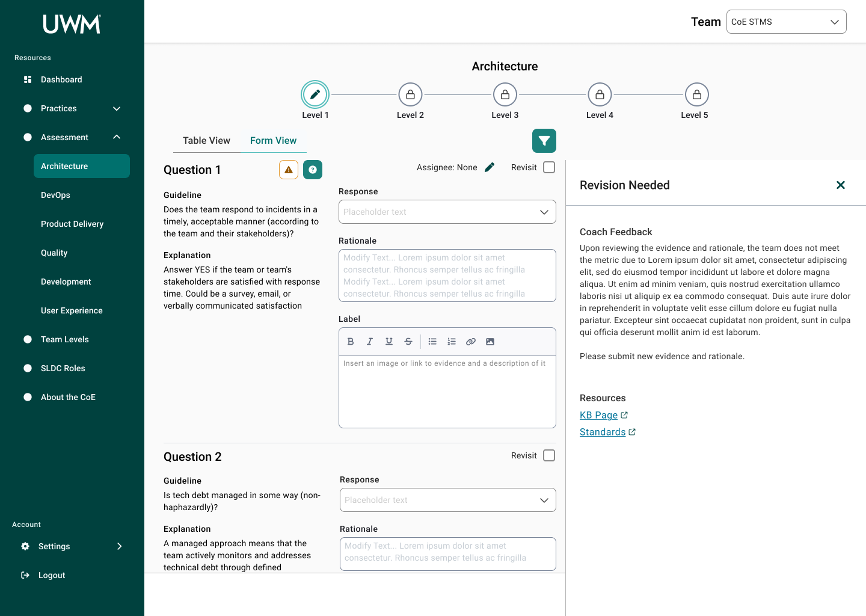Open Product Delivery assessment
The height and width of the screenshot is (616, 866).
click(x=72, y=224)
